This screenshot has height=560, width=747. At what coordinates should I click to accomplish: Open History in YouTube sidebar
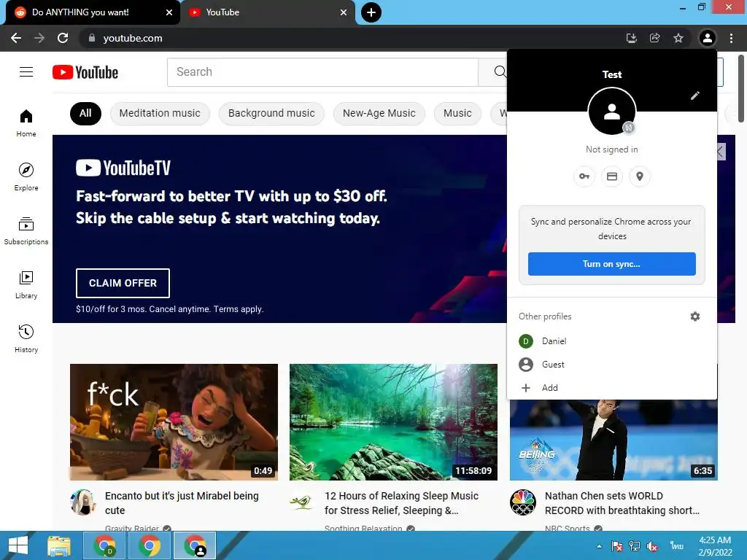click(x=26, y=338)
